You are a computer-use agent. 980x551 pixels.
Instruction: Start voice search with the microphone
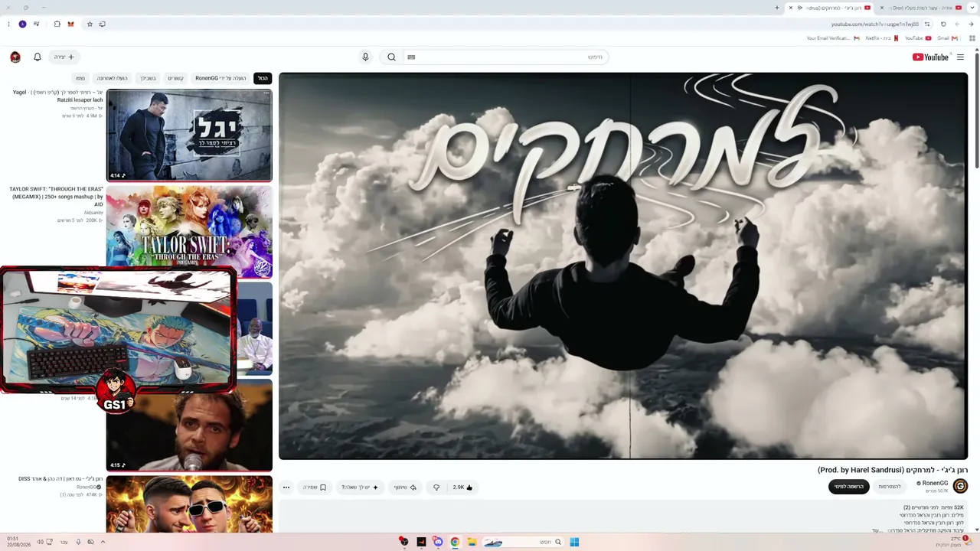(x=365, y=57)
